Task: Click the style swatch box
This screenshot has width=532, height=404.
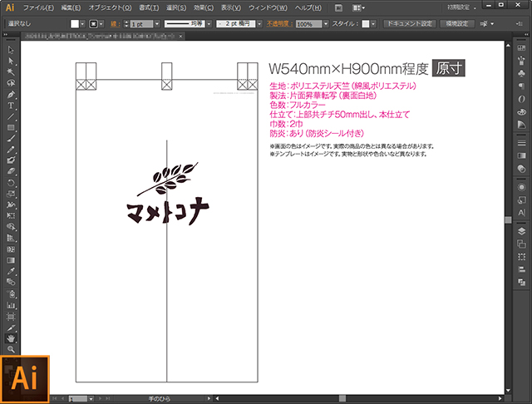Action: tap(366, 24)
